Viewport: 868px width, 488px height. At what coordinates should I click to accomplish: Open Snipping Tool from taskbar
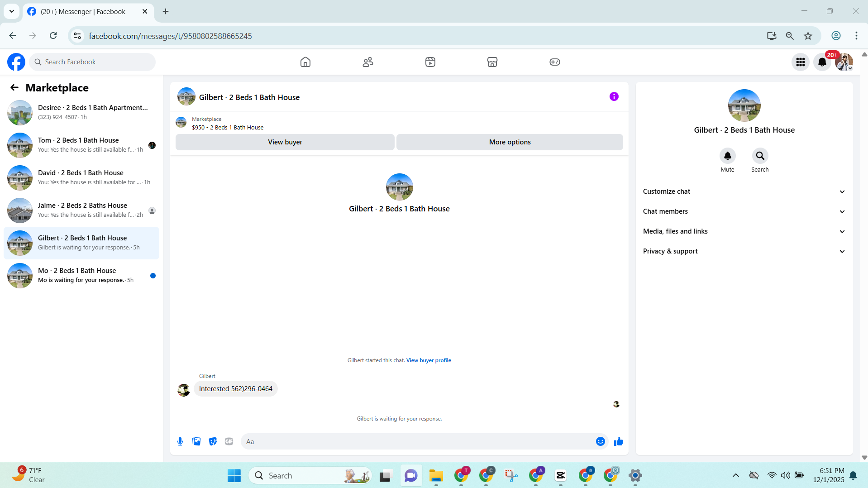(x=511, y=475)
